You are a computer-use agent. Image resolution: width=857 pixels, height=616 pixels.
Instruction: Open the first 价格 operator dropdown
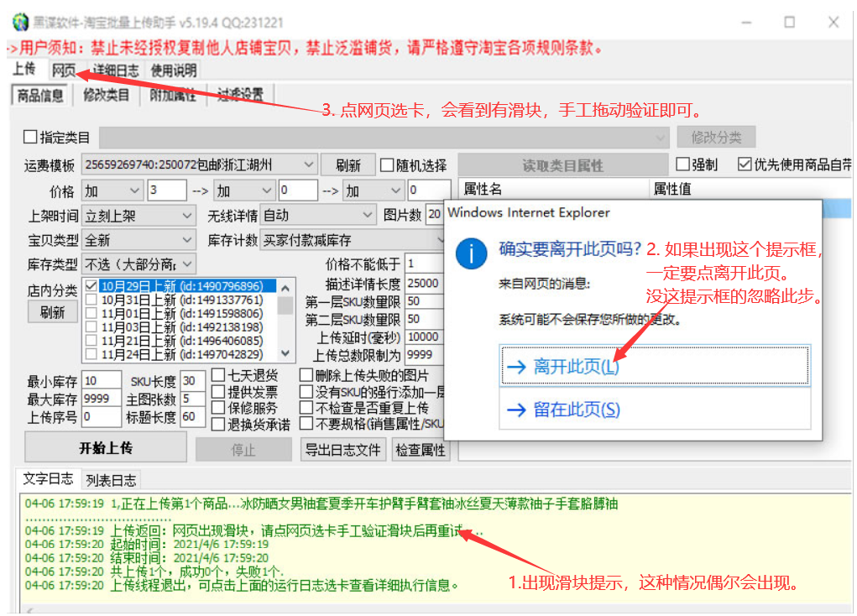click(112, 191)
